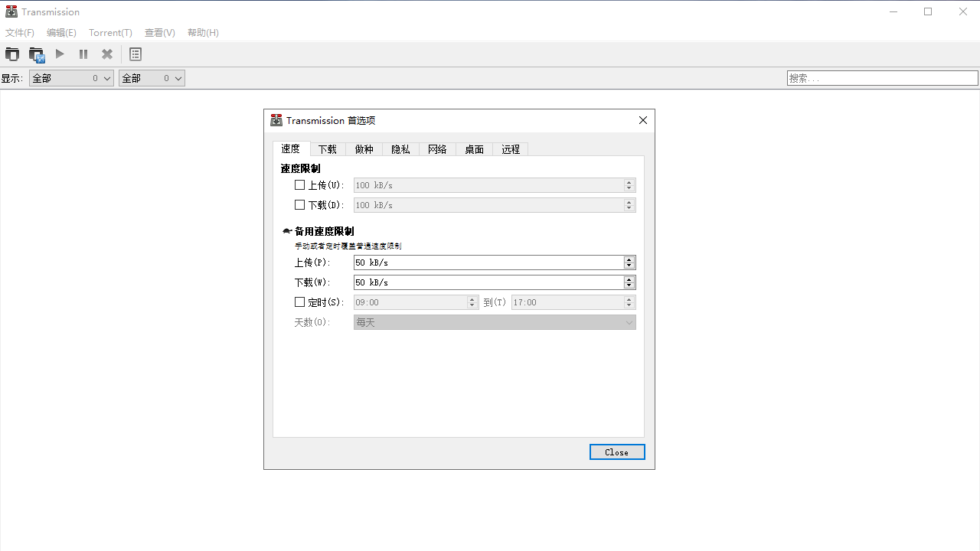This screenshot has width=980, height=551.
Task: Switch to the 网络 preferences tab
Action: pyautogui.click(x=437, y=148)
